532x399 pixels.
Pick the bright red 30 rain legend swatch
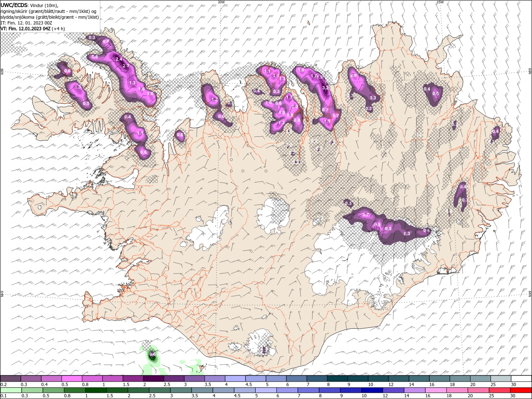[x=521, y=390]
